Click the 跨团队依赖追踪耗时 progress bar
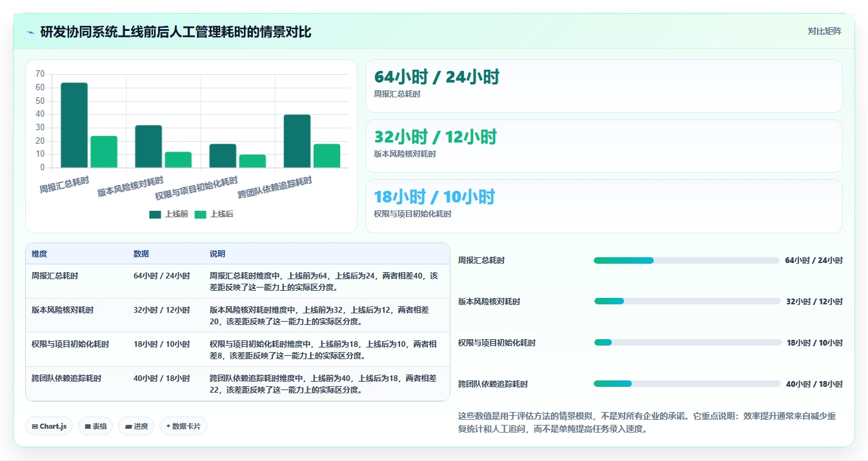This screenshot has width=868, height=461. click(687, 384)
